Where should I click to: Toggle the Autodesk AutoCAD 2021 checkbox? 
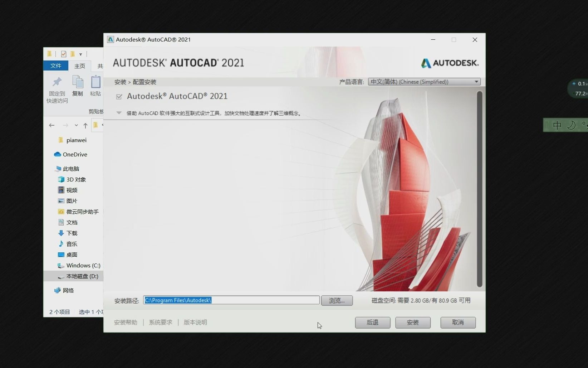coord(119,97)
